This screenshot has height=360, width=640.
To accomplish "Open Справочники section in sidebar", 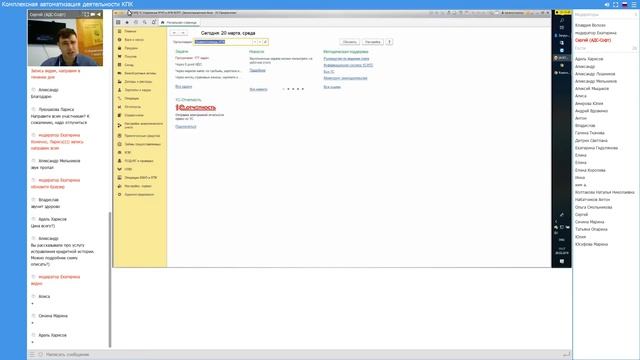I will (x=134, y=115).
